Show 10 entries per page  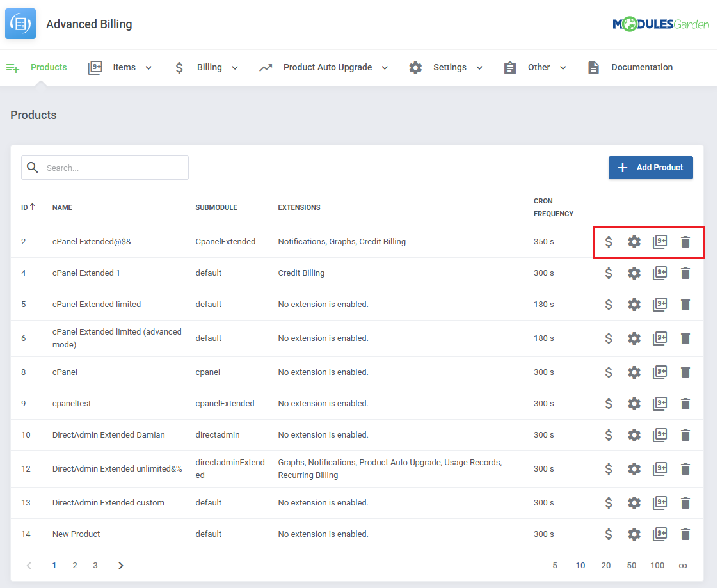(x=580, y=566)
